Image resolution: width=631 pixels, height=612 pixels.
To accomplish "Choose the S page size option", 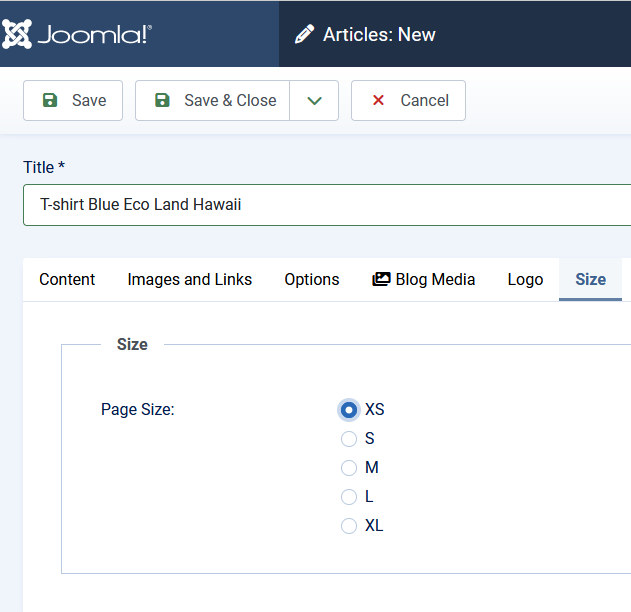I will pos(349,438).
